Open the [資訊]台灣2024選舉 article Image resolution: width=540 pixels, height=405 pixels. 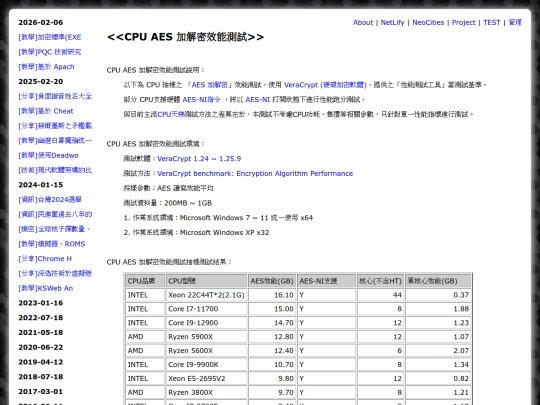pos(50,200)
